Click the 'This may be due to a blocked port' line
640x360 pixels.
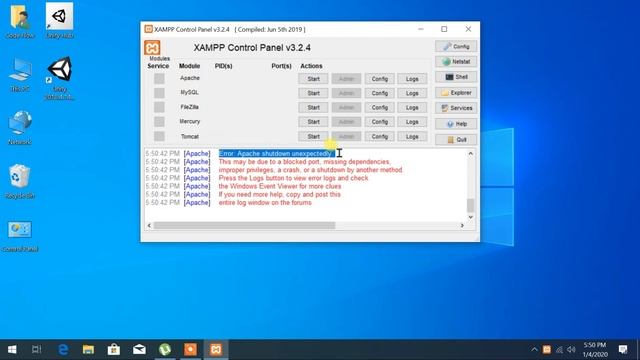coord(304,162)
